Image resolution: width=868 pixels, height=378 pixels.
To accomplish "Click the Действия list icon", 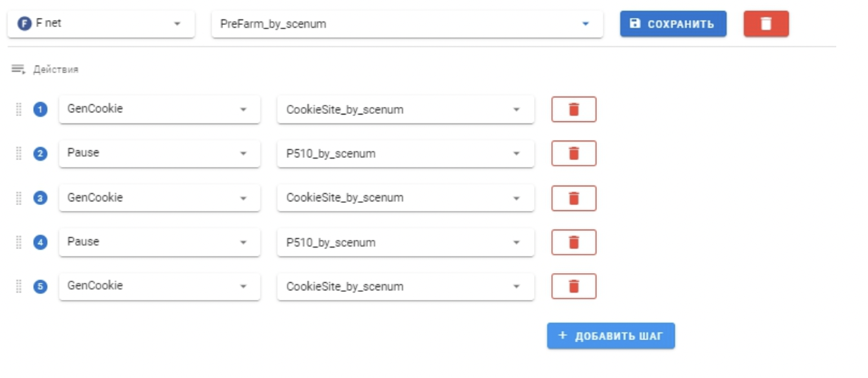I will [18, 69].
